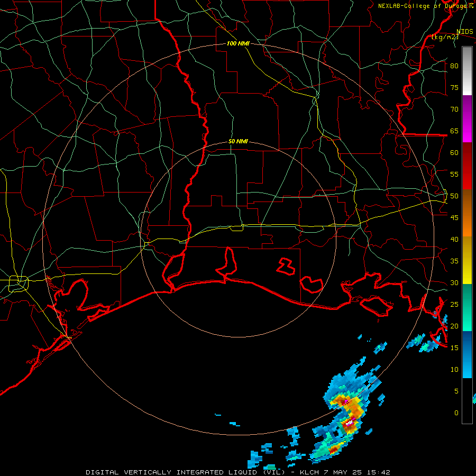Click the white-core storm cell in the radar echoes
The width and height of the screenshot is (476, 476).
pyautogui.click(x=350, y=422)
